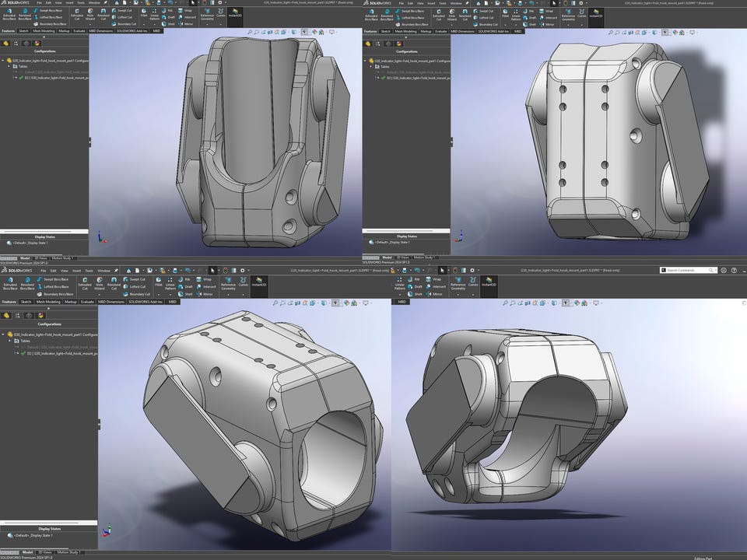
Task: Click the user login icon beside Search Commands
Action: tap(724, 270)
